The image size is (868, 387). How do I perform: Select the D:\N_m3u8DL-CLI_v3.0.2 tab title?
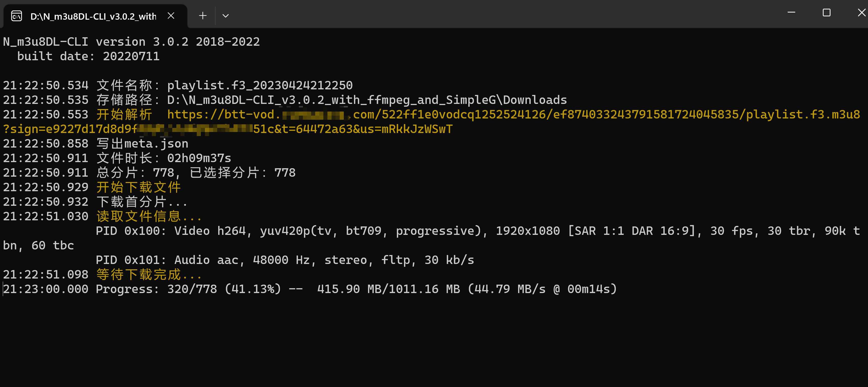pyautogui.click(x=93, y=16)
